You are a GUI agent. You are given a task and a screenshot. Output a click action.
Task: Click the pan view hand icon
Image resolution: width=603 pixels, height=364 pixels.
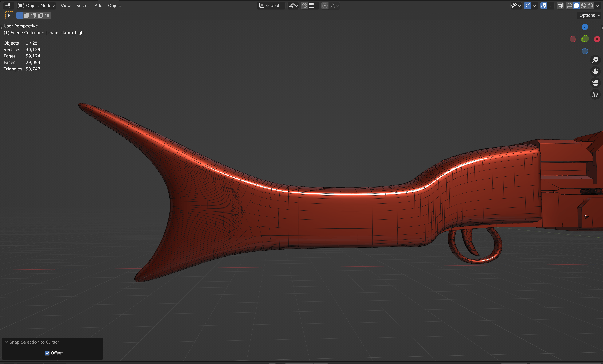[x=595, y=71]
